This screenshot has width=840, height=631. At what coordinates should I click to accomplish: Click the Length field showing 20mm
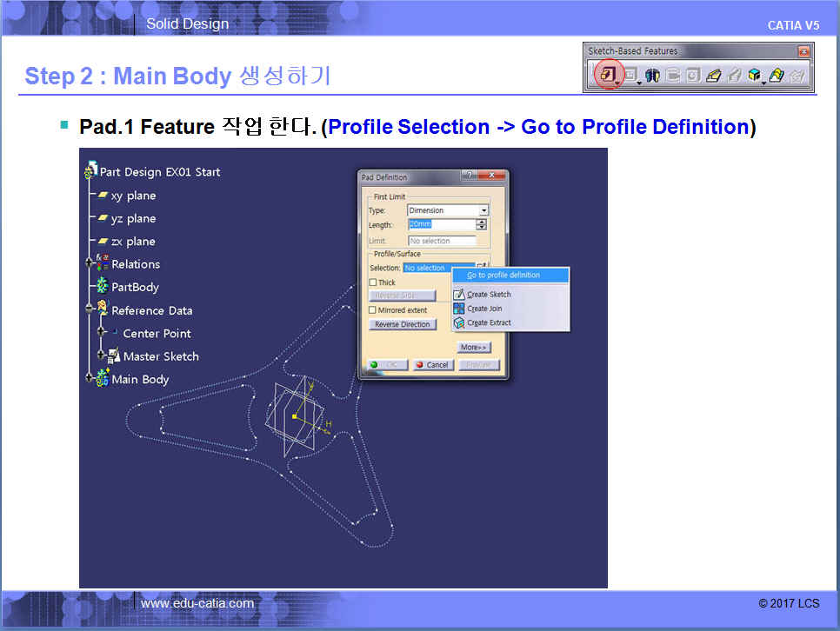442,224
